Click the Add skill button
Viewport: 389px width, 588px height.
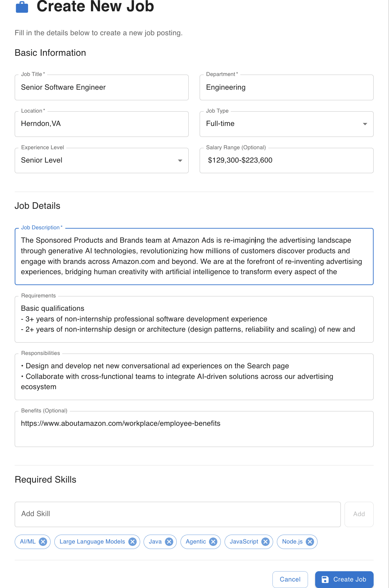359,514
